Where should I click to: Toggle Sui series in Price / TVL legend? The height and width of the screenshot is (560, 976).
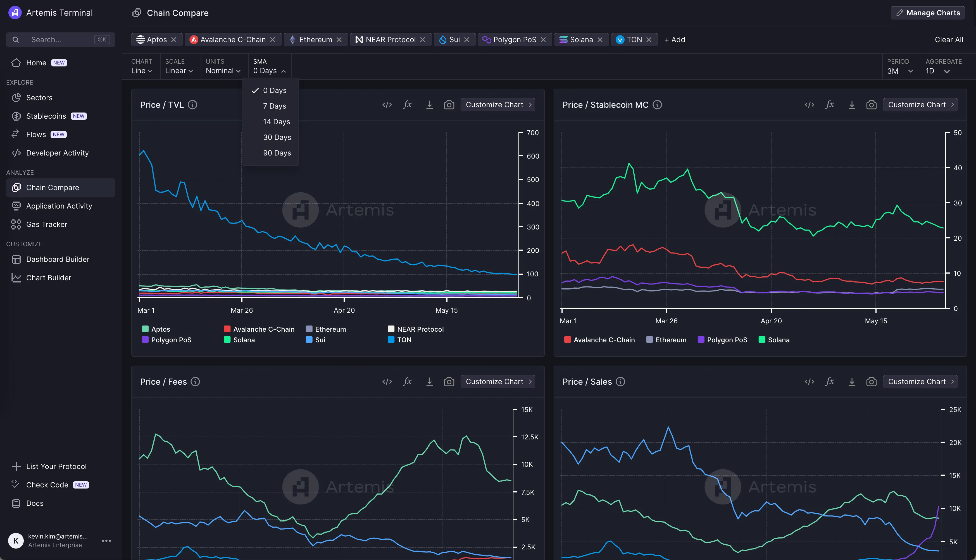click(x=316, y=340)
